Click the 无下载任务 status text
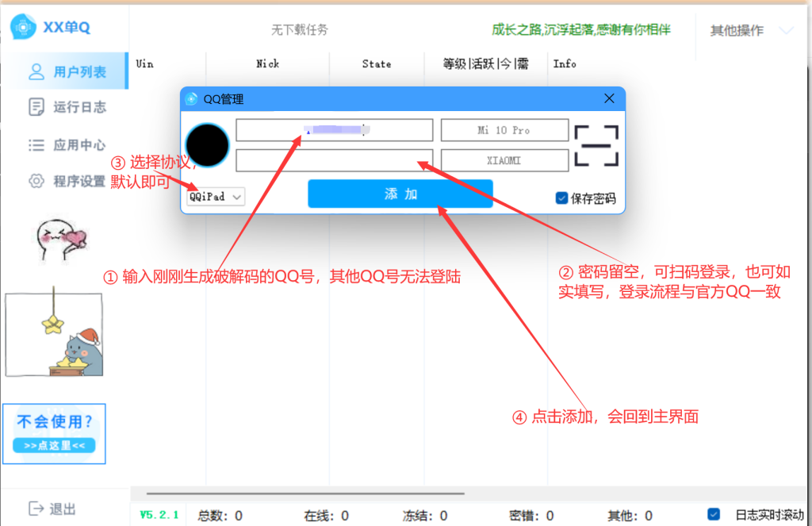Screen dimensions: 812x526 tap(300, 30)
